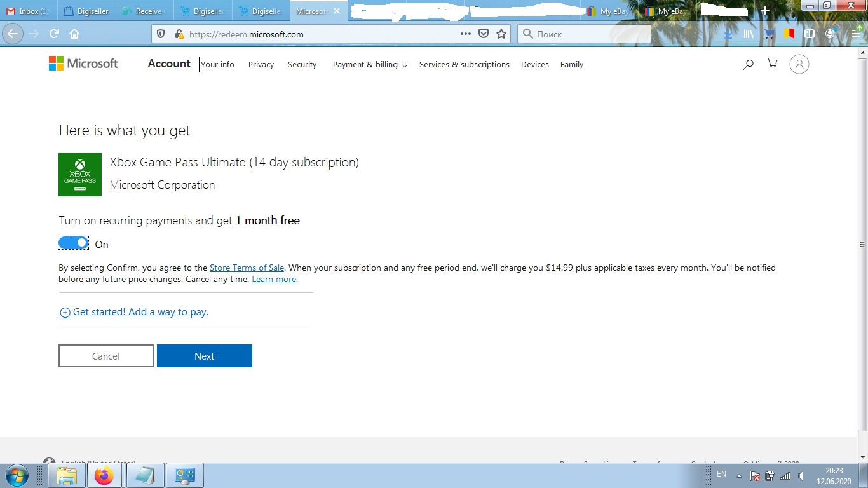868x488 pixels.
Task: Open the Downloads arrow icon in toolbar
Action: pos(728,34)
